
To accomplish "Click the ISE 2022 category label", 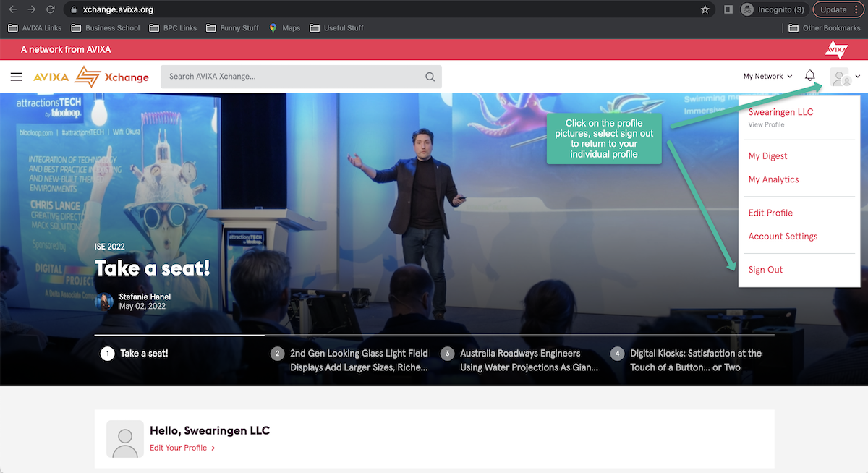I will pos(110,247).
